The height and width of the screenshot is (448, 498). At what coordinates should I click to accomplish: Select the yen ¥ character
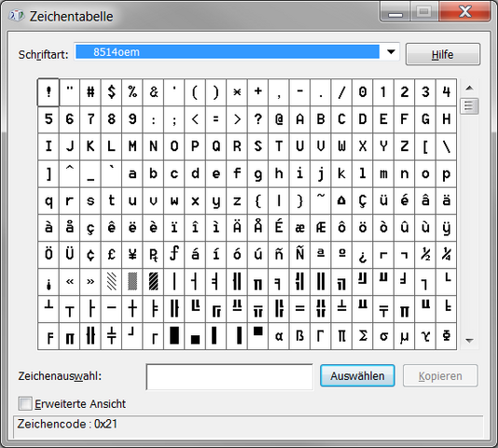(132, 255)
